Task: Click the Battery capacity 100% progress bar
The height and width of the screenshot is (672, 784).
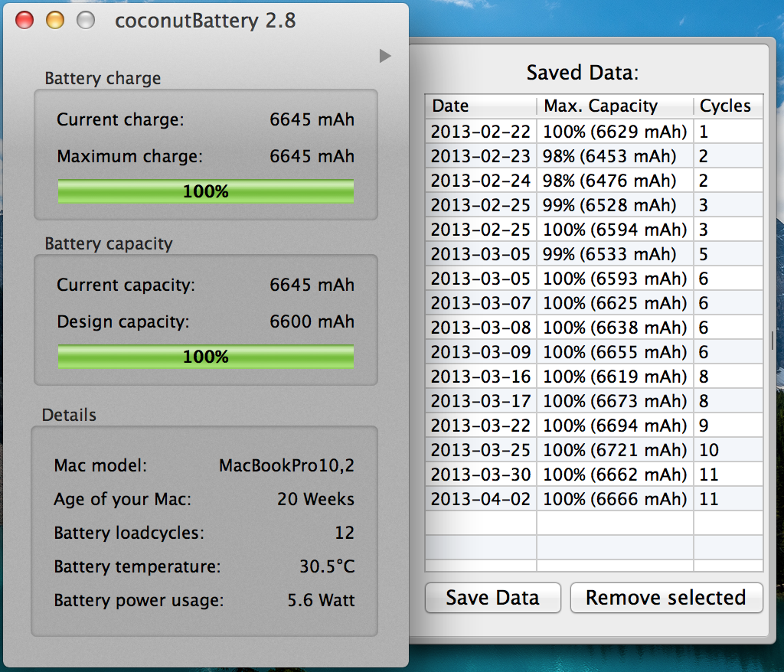Action: point(205,357)
